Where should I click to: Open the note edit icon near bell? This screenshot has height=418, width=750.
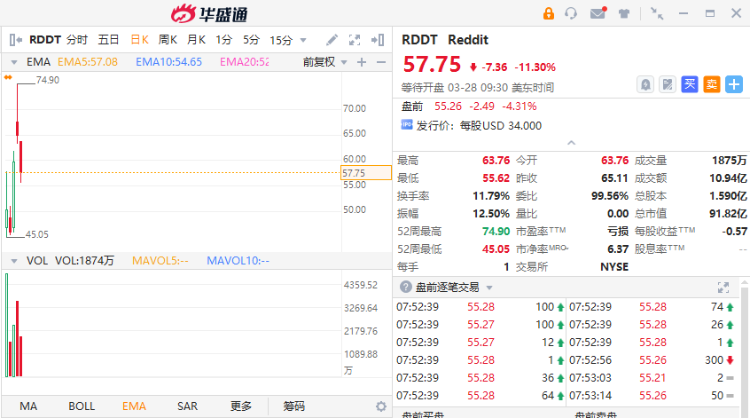pos(667,85)
